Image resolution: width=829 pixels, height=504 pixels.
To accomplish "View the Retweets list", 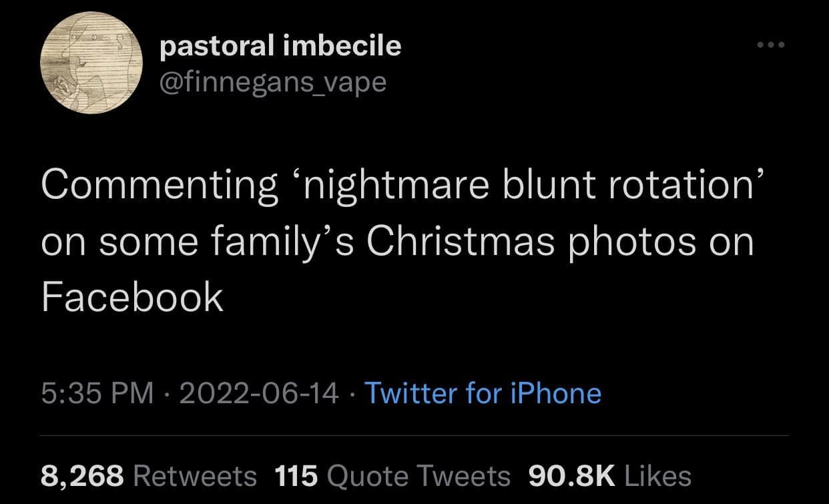I will [195, 476].
